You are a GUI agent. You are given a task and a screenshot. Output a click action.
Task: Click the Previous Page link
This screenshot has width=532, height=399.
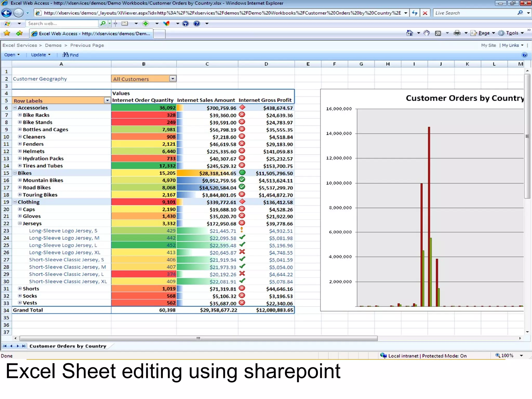coord(87,45)
